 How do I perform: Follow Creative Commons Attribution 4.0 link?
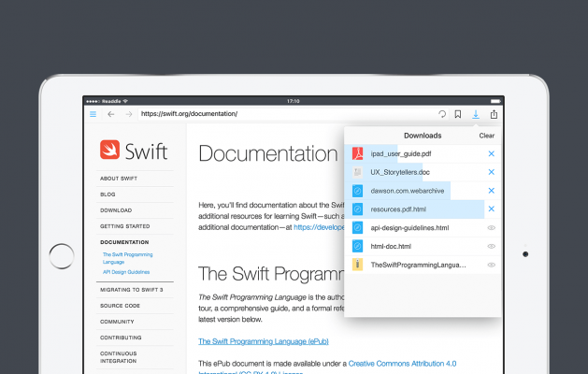[x=402, y=364]
